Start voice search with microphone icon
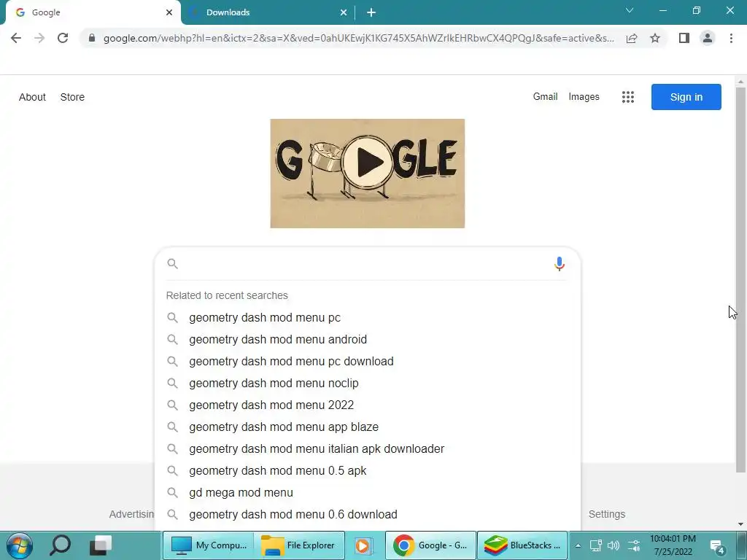747x560 pixels. pyautogui.click(x=560, y=264)
